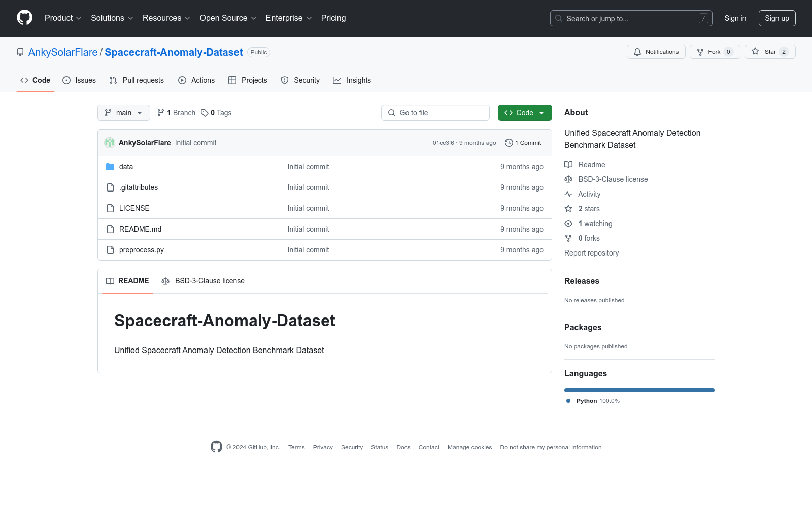The height and width of the screenshot is (508, 812).
Task: Click the Python language color dot
Action: click(x=568, y=401)
